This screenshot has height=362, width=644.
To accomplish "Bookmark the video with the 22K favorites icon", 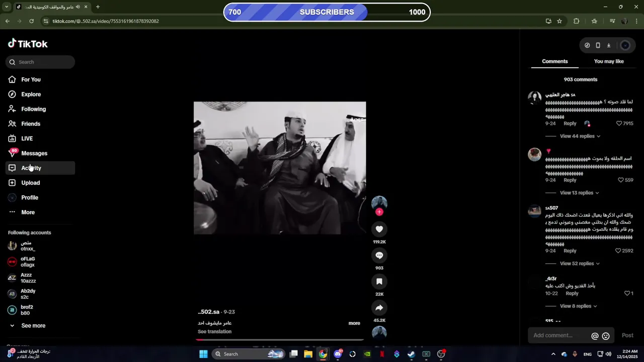I will (x=379, y=282).
